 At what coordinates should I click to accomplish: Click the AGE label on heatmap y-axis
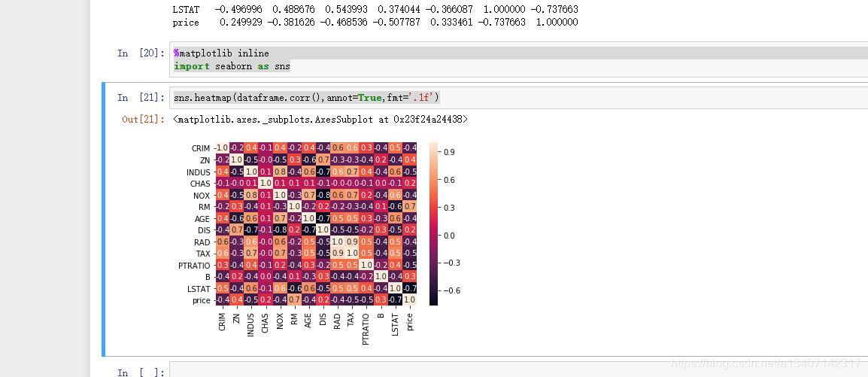[x=203, y=219]
